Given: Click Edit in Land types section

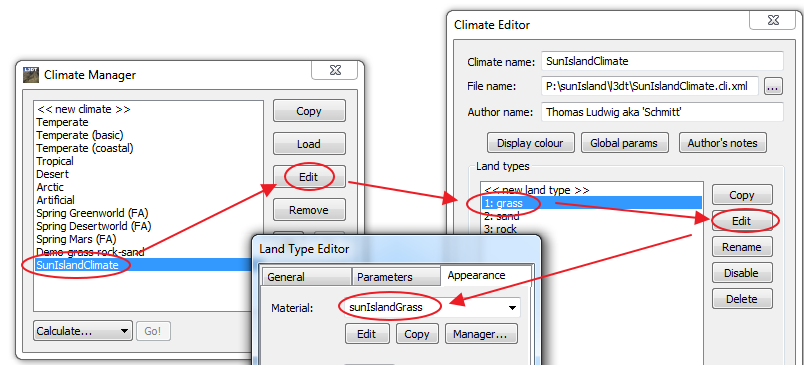Looking at the screenshot, I should click(742, 221).
